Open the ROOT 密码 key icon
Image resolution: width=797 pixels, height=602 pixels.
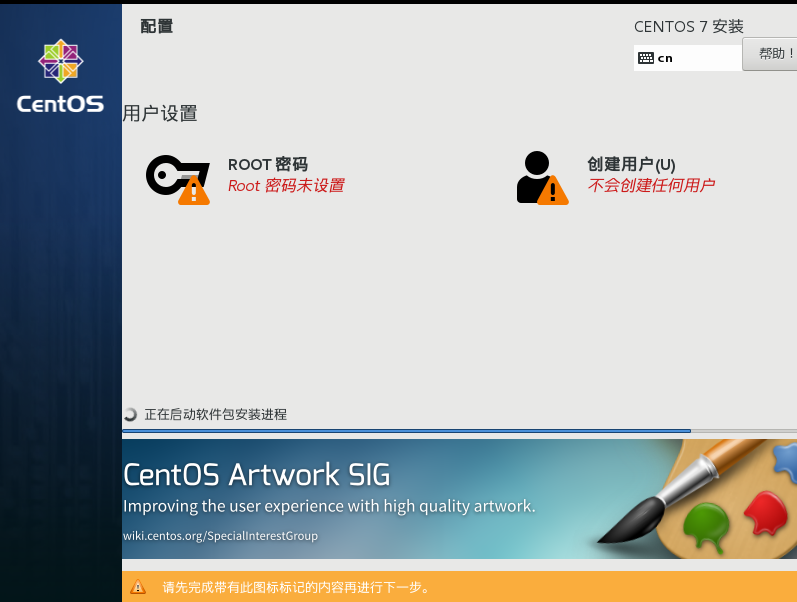pyautogui.click(x=177, y=179)
